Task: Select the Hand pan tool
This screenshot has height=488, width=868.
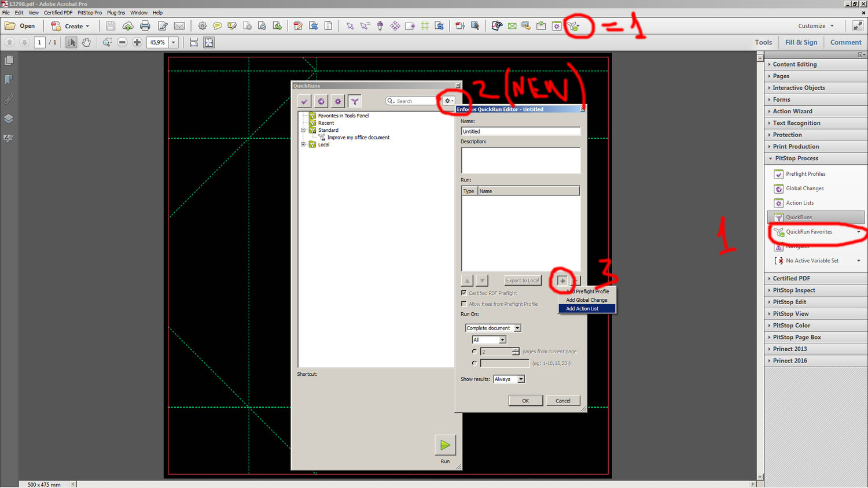Action: (86, 42)
